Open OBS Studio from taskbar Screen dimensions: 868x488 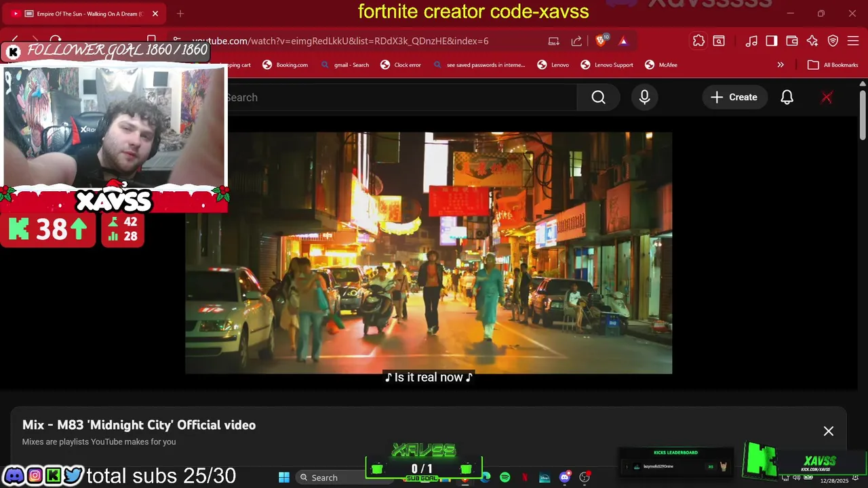click(585, 477)
